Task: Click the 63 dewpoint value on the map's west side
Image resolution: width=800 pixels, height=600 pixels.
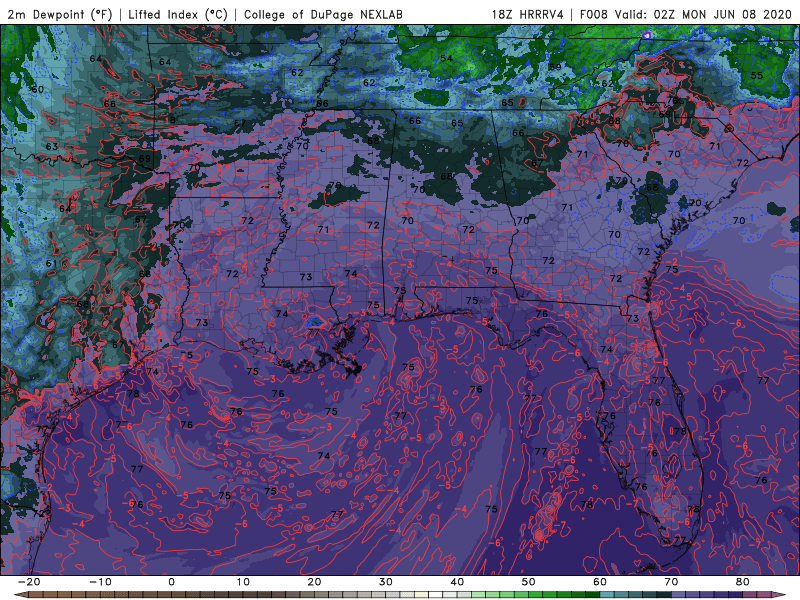Action: (52, 146)
